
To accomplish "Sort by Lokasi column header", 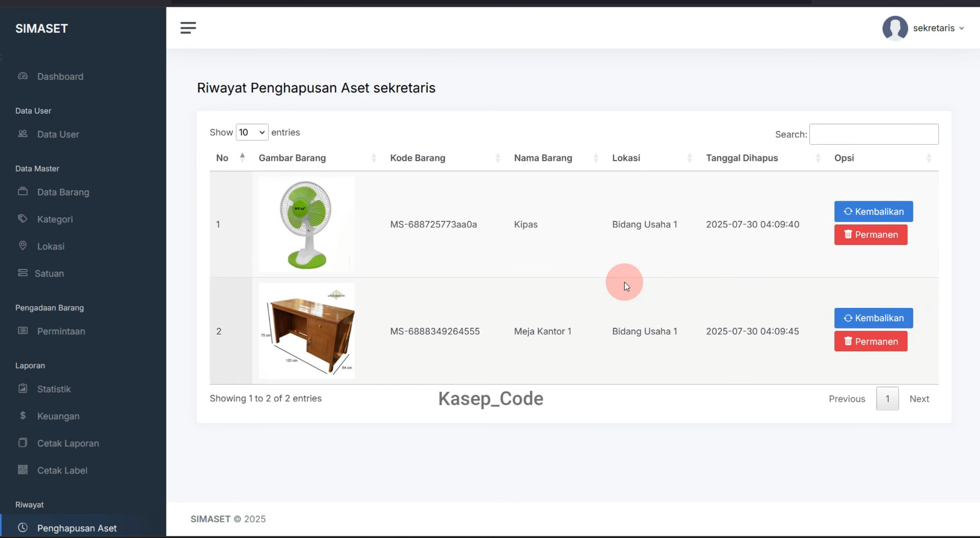I will pyautogui.click(x=653, y=158).
